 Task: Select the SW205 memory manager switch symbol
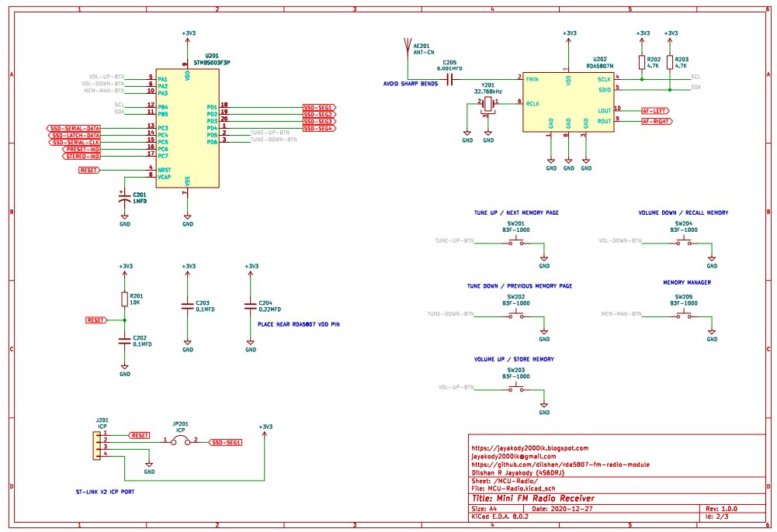[x=684, y=314]
